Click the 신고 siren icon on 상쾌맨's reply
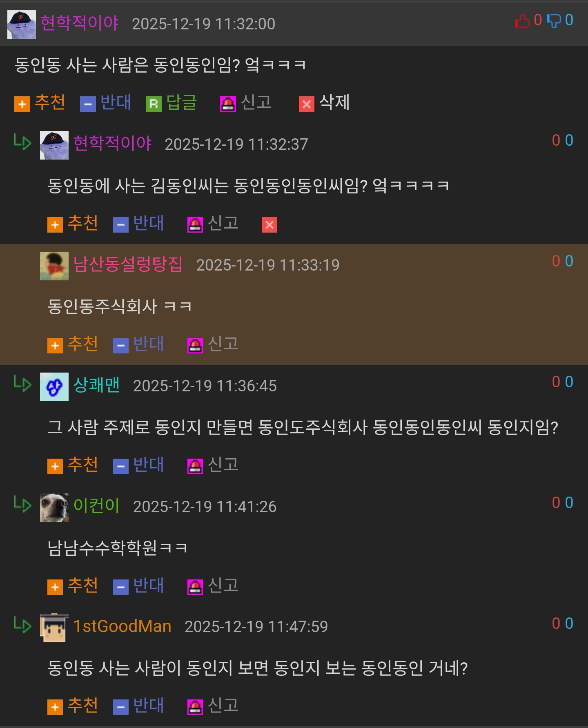Image resolution: width=588 pixels, height=728 pixels. coord(195,466)
